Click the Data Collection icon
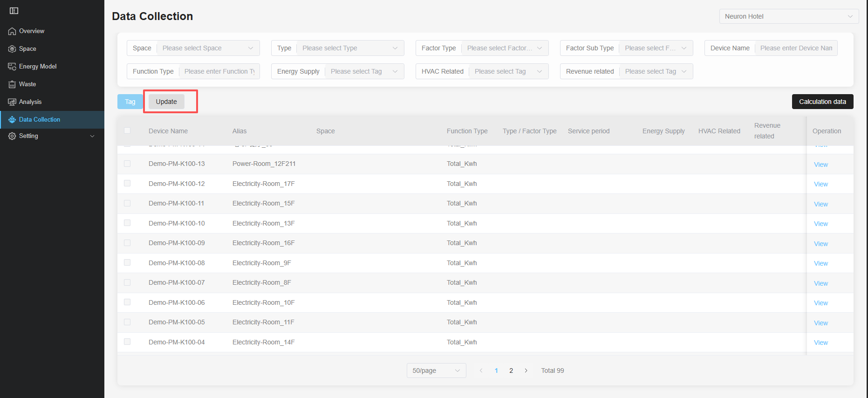868x398 pixels. [x=12, y=120]
